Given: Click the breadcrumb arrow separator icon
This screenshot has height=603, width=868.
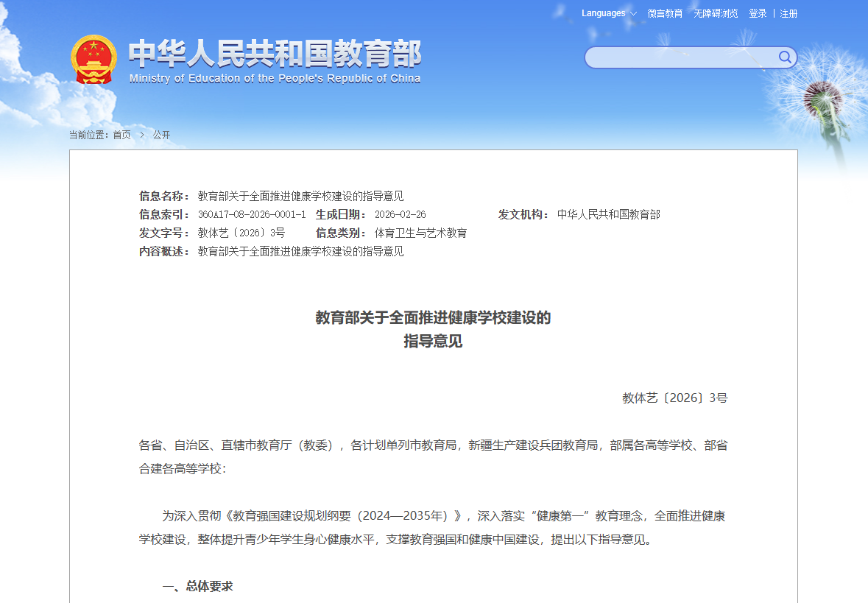Looking at the screenshot, I should [142, 135].
